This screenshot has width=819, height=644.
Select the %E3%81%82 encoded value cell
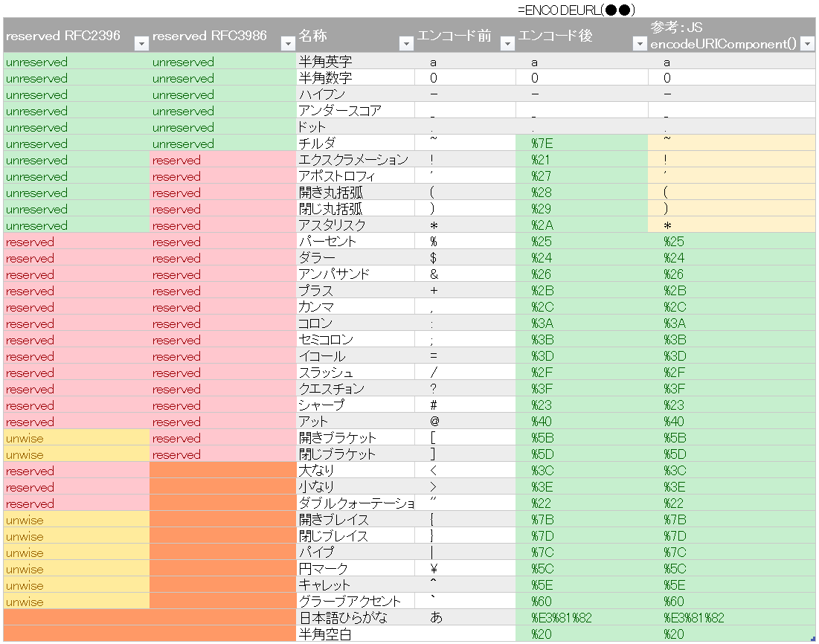pyautogui.click(x=580, y=618)
